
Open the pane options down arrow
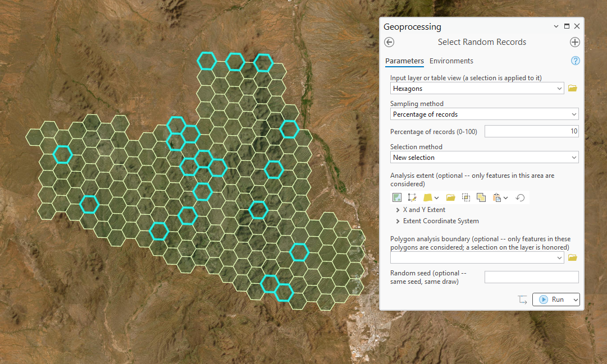click(x=556, y=26)
